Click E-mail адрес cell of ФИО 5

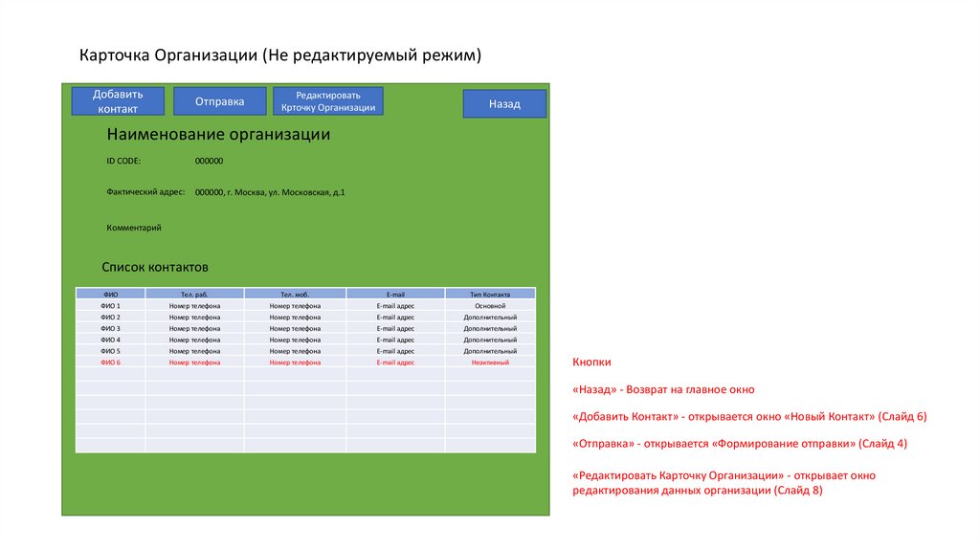(395, 351)
